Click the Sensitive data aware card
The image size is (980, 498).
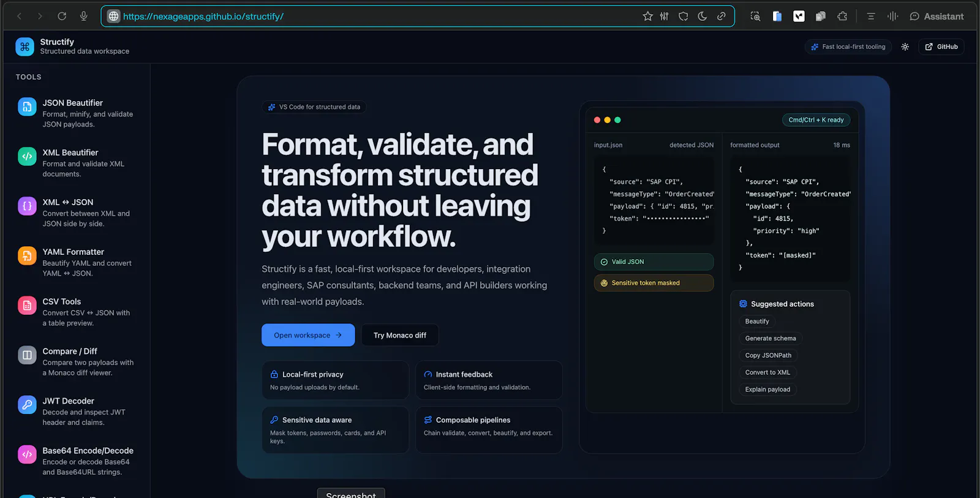[x=335, y=430]
